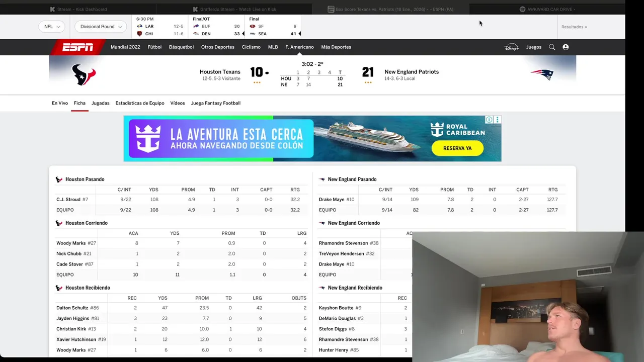Click the ESPN logo

point(77,47)
